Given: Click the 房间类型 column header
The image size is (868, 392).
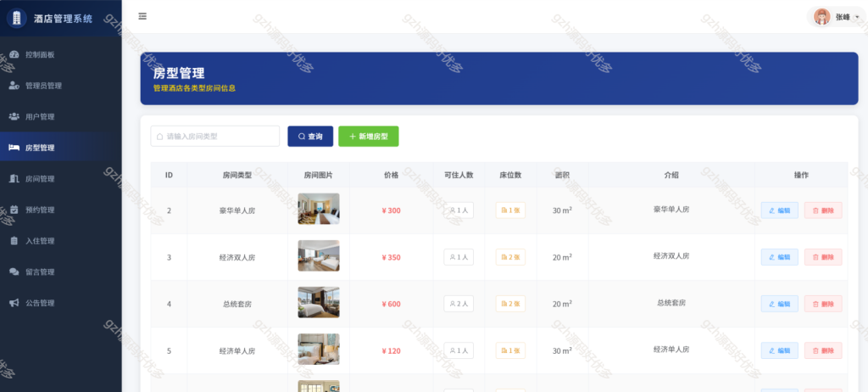Looking at the screenshot, I should [x=237, y=175].
